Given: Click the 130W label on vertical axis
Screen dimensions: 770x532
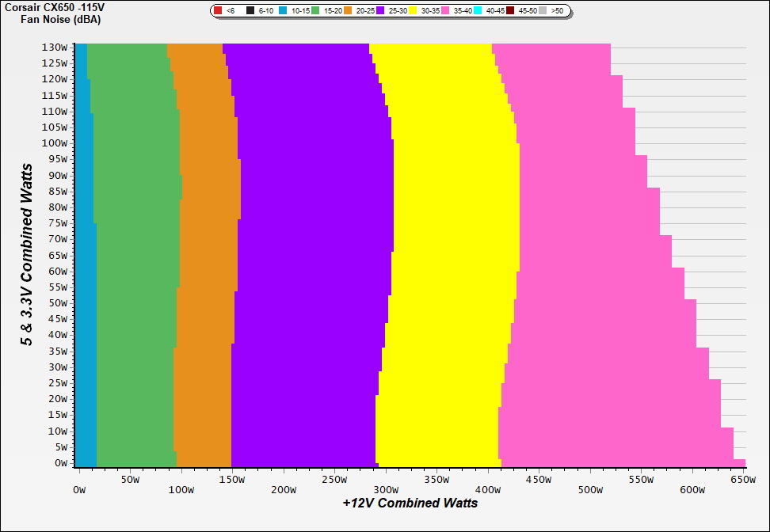Looking at the screenshot, I should [x=55, y=47].
